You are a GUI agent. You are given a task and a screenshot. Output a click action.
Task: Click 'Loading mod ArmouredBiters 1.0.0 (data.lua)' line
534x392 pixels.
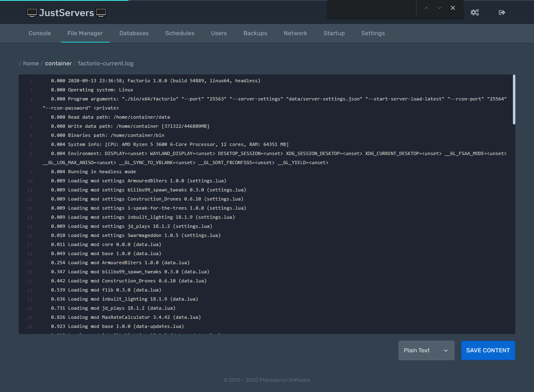tap(120, 263)
